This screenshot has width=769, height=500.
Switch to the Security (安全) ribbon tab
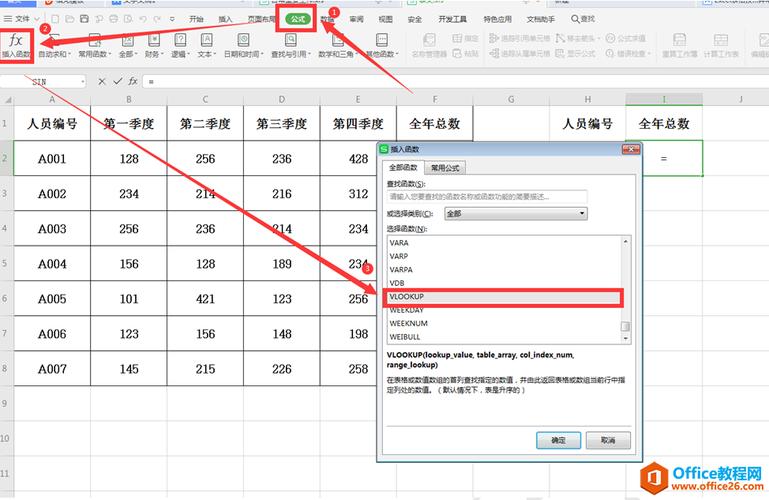click(x=414, y=19)
